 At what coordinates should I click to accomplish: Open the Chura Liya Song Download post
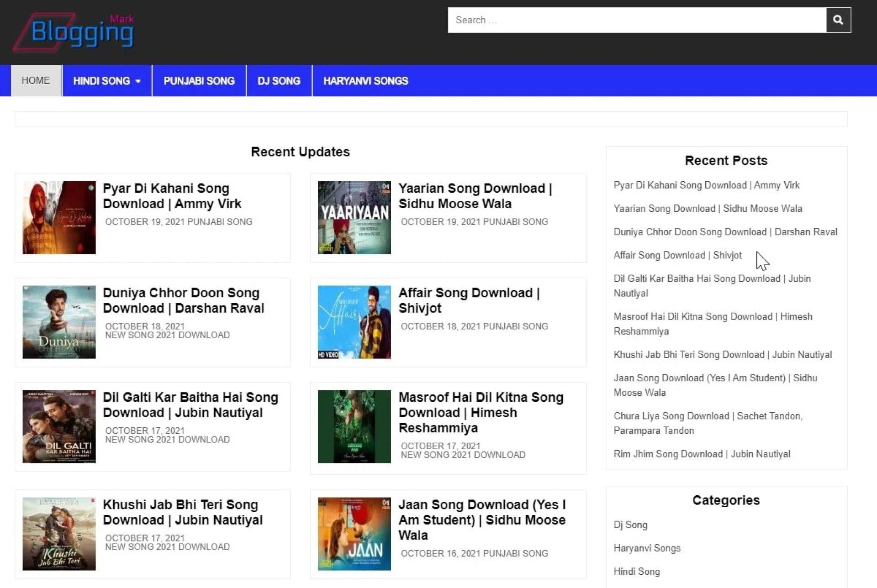point(708,423)
